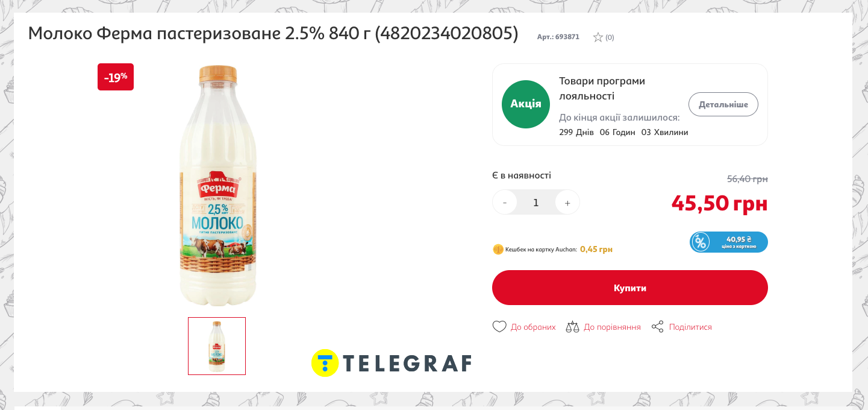Open Детальніше promotion details
The width and height of the screenshot is (868, 410).
723,104
